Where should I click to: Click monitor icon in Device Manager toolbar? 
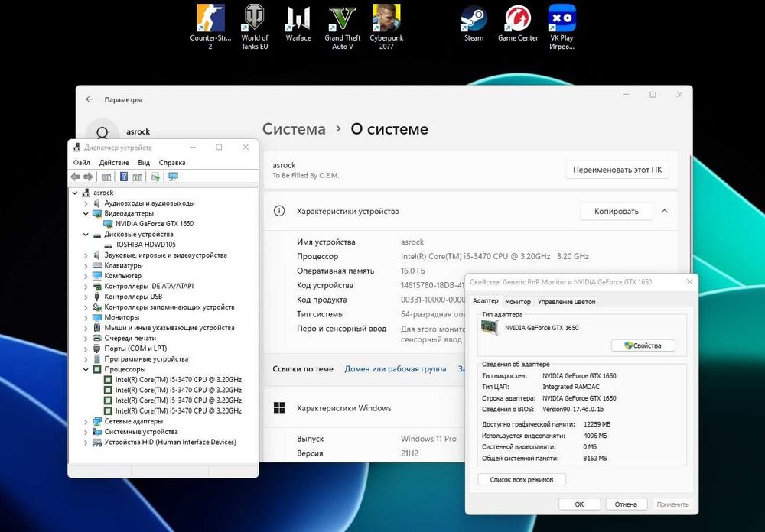pyautogui.click(x=173, y=177)
